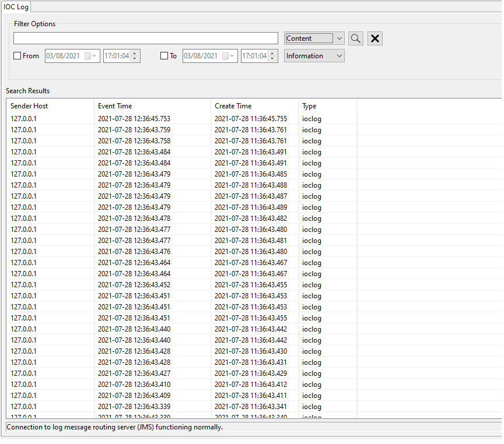Decrement the To time using the down arrow
Screen dimensions: 504x444
tap(272, 58)
